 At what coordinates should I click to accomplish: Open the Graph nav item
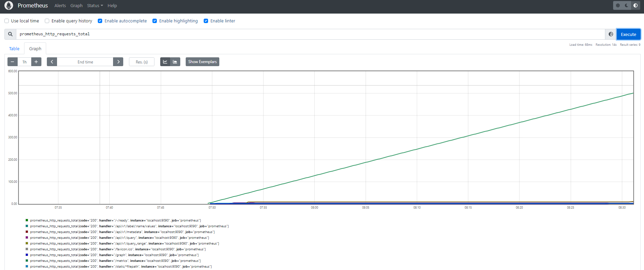[x=76, y=6]
